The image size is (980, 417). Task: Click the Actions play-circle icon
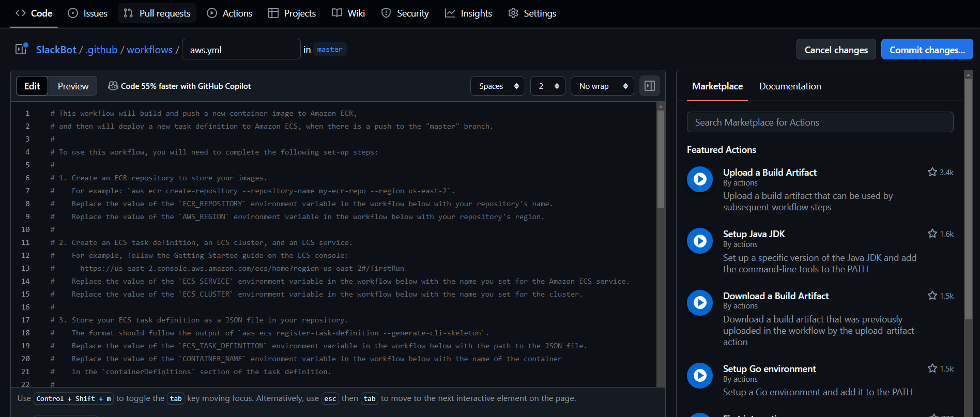(212, 13)
